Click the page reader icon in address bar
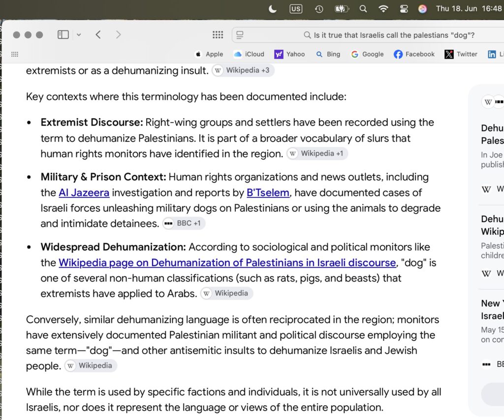The image size is (504, 420). (x=240, y=35)
